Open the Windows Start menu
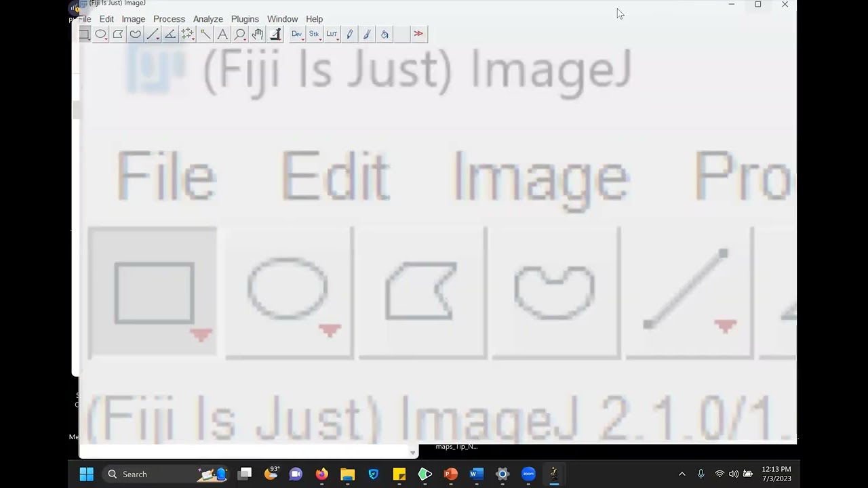The height and width of the screenshot is (488, 868). coord(87,474)
